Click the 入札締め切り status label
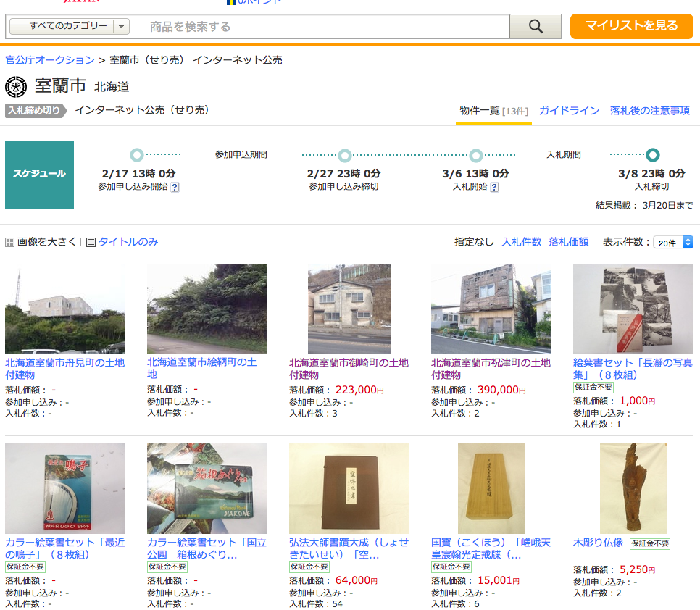This screenshot has width=700, height=610. [x=36, y=111]
